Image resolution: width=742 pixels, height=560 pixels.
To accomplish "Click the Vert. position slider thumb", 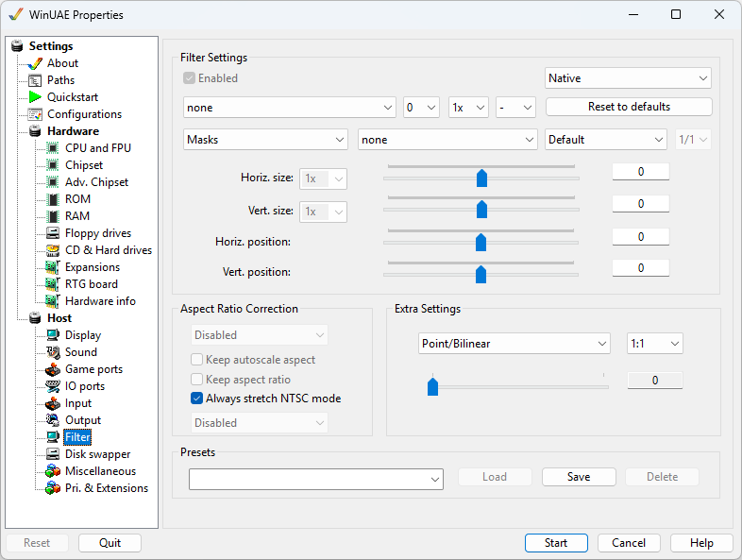I will (x=481, y=274).
